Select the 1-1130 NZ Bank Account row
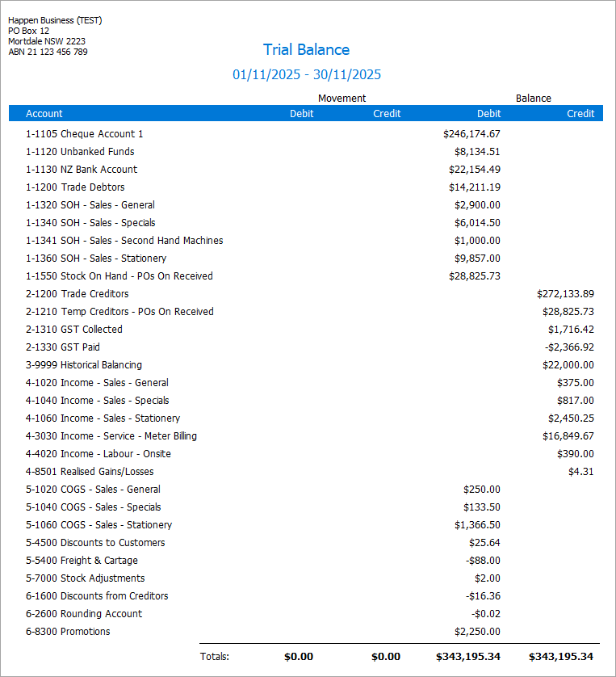Image resolution: width=616 pixels, height=677 pixels. point(81,170)
